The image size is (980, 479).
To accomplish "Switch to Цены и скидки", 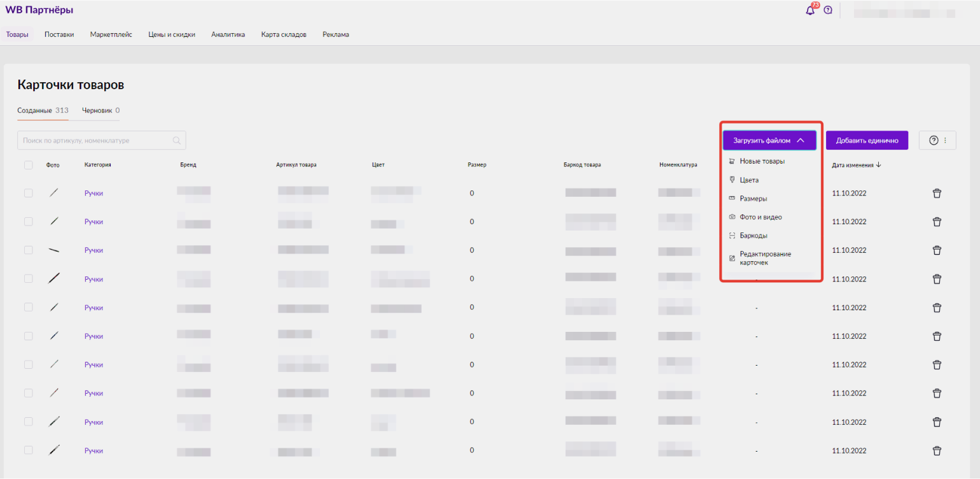I will pos(172,35).
